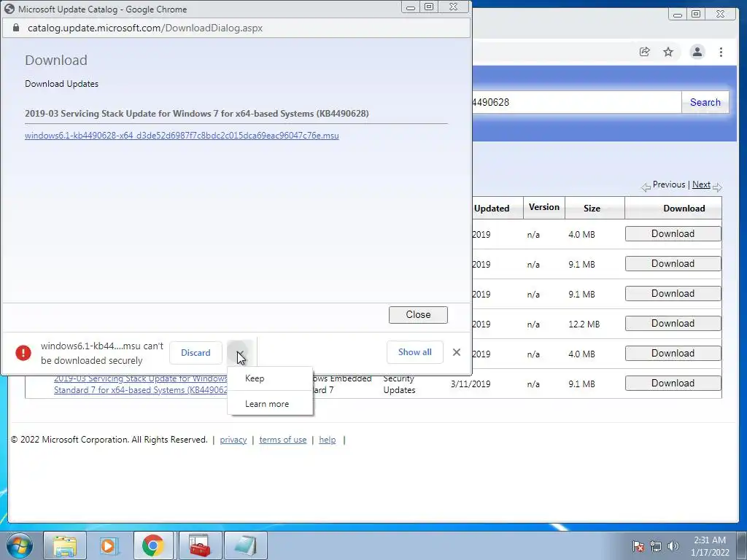The height and width of the screenshot is (560, 747).
Task: Click the red download warning icon
Action: 23,353
